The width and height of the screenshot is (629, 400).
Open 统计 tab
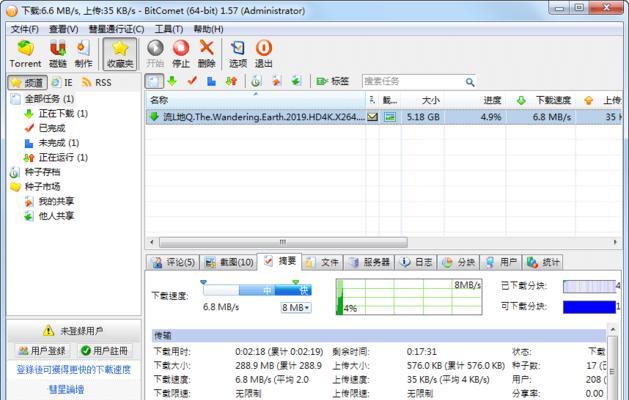click(x=543, y=262)
